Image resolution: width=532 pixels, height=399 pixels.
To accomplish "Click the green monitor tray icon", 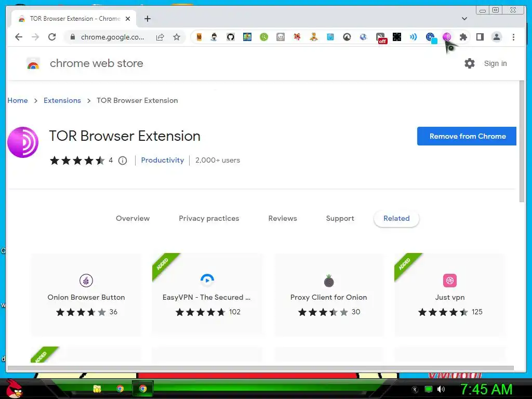I will pos(429,389).
